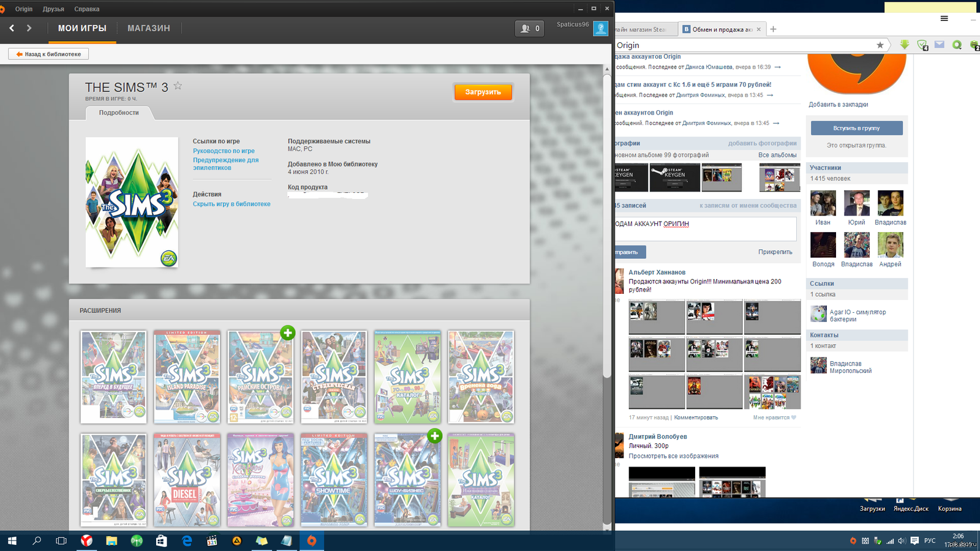Image resolution: width=980 pixels, height=551 pixels.
Task: Open AIMP player from taskbar
Action: tap(236, 541)
